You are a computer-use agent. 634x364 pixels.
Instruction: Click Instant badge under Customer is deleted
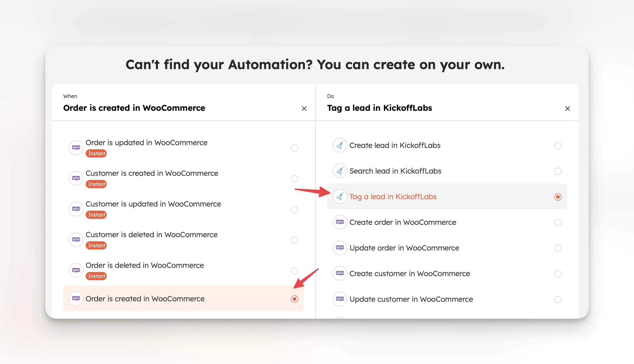[96, 245]
